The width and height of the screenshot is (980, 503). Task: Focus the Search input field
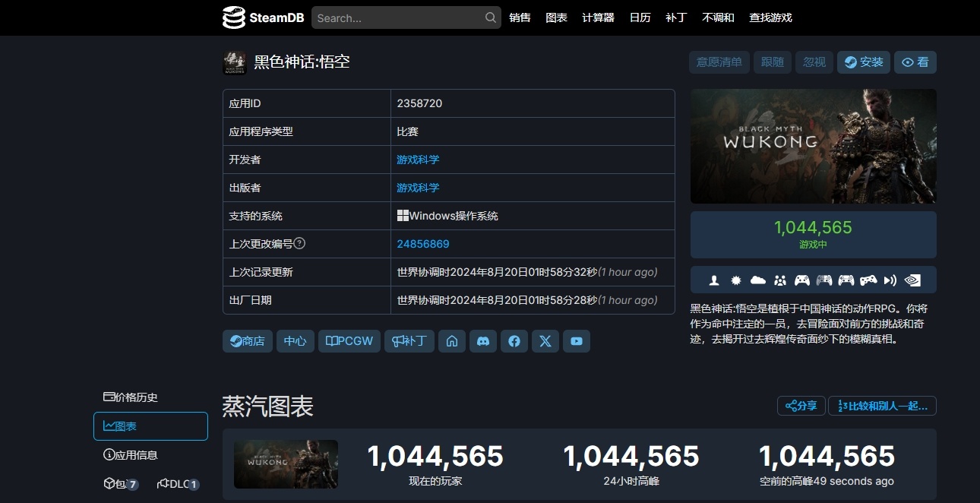[x=406, y=17]
